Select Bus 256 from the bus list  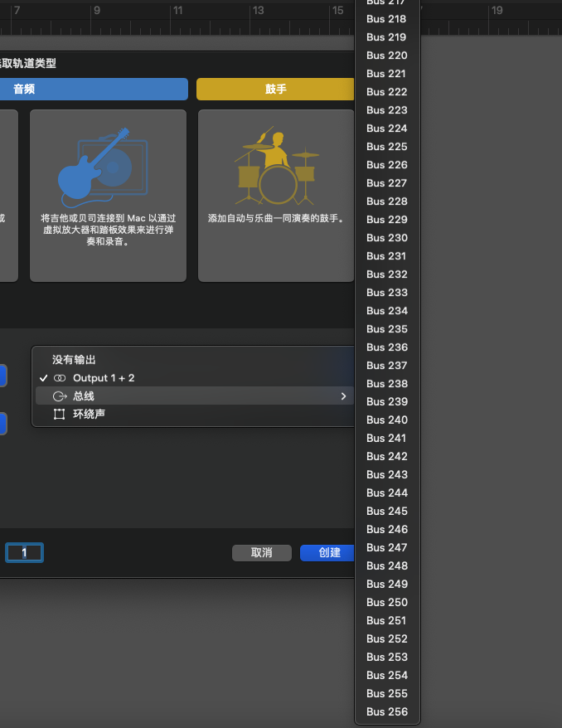pyautogui.click(x=387, y=711)
